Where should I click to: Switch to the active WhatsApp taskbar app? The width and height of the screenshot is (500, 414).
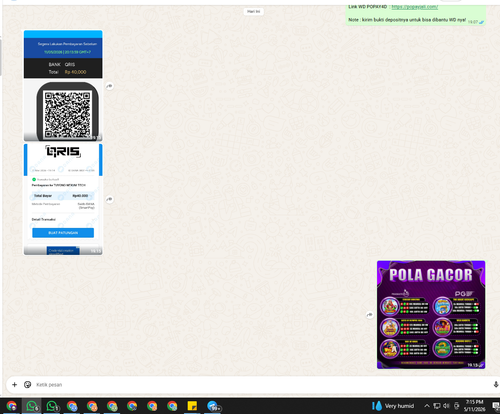pyautogui.click(x=32, y=406)
